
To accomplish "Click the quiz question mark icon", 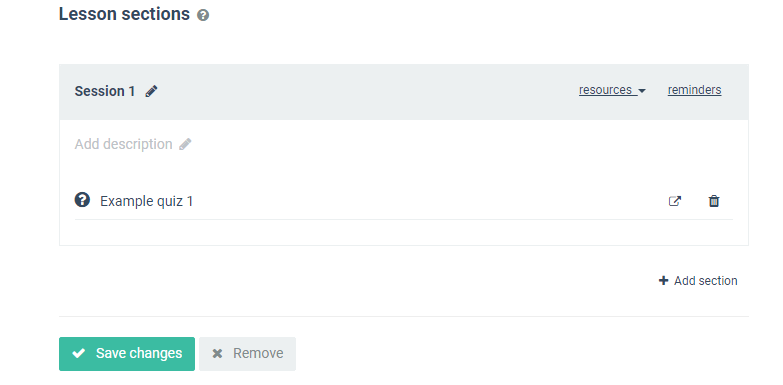I will (x=82, y=200).
